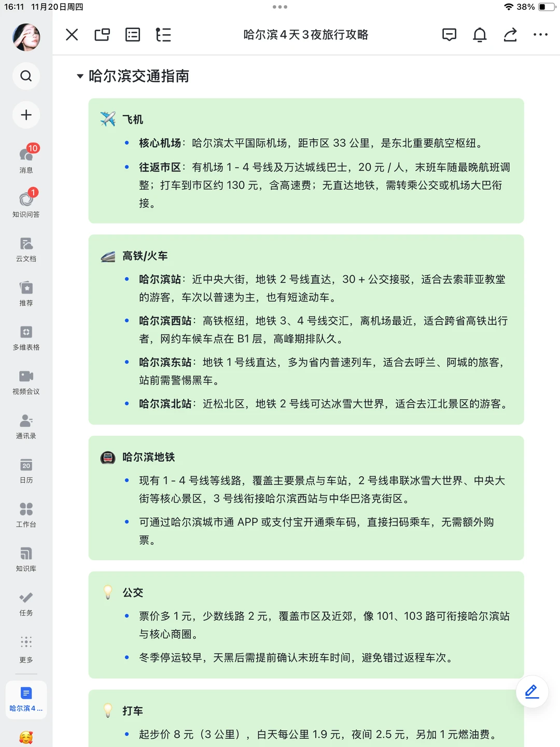The height and width of the screenshot is (747, 560).
Task: Switch to the 工作台 workbench tab
Action: tap(26, 509)
